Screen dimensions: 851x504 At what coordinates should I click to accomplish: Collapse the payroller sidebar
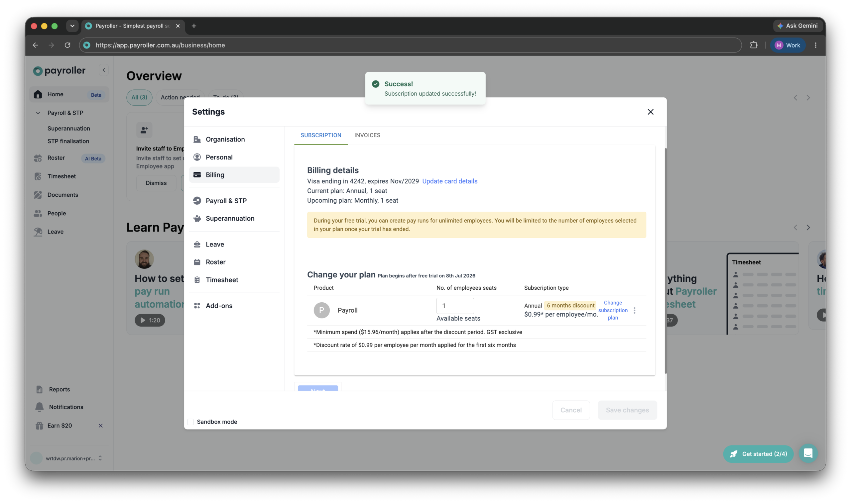pos(104,70)
